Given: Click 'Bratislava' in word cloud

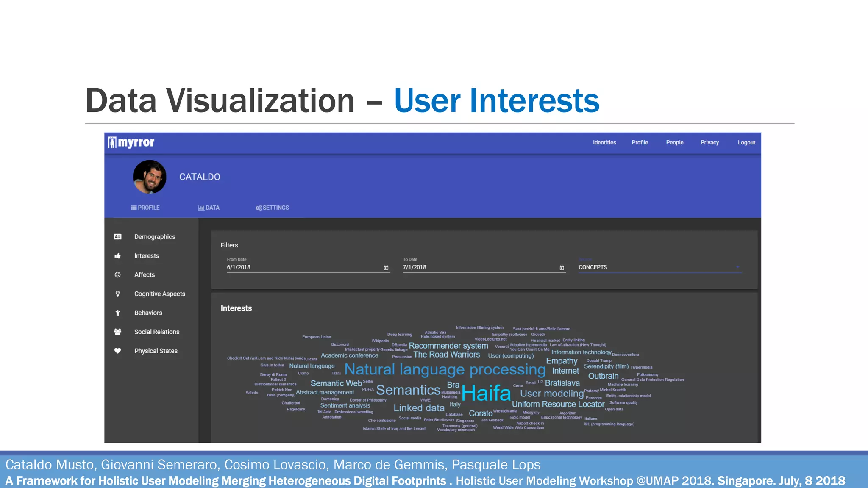Looking at the screenshot, I should click(562, 383).
